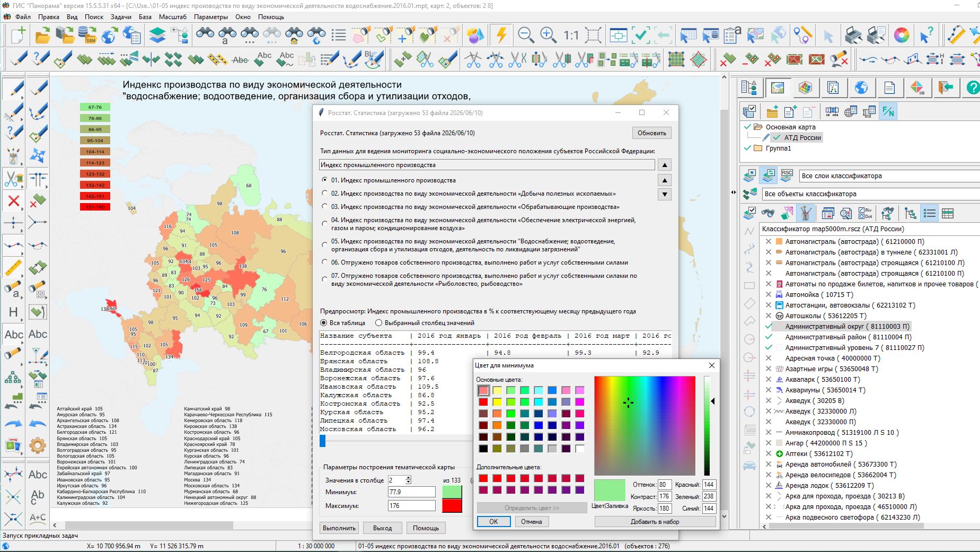Viewport: 980px width, 552px height.
Task: Open the Параметры menu
Action: 210,17
